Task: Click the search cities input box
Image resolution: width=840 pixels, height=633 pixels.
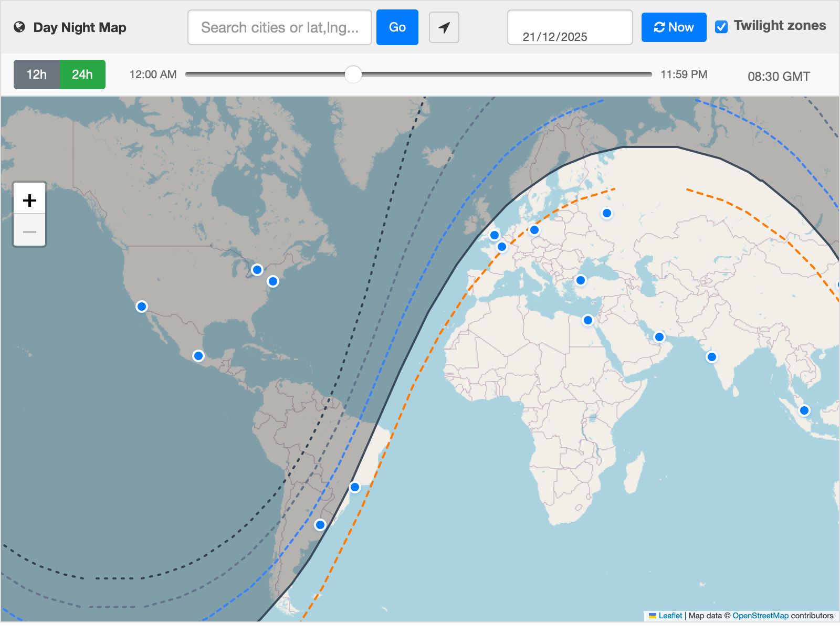Action: tap(279, 27)
